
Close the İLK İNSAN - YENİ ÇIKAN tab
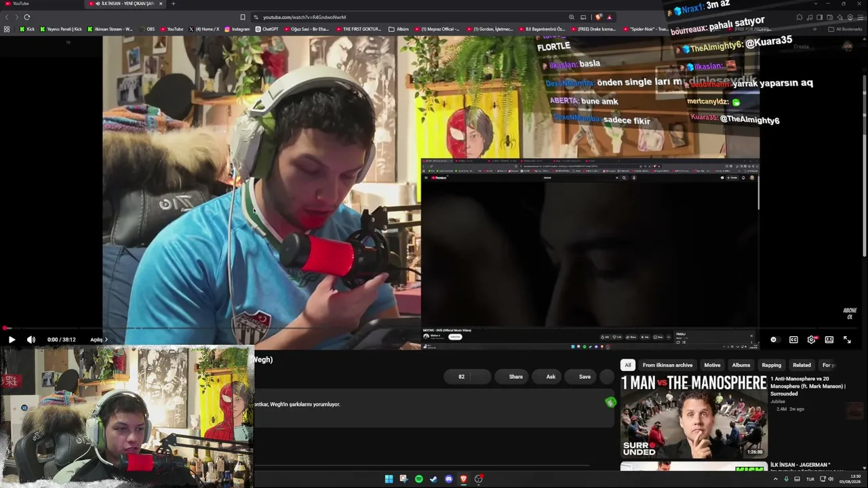coord(161,3)
